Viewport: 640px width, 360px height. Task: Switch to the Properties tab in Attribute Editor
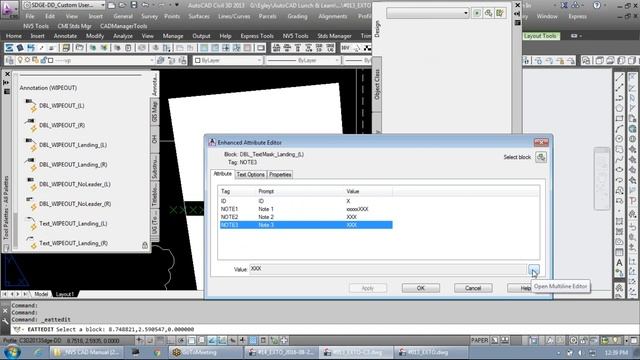pos(280,175)
